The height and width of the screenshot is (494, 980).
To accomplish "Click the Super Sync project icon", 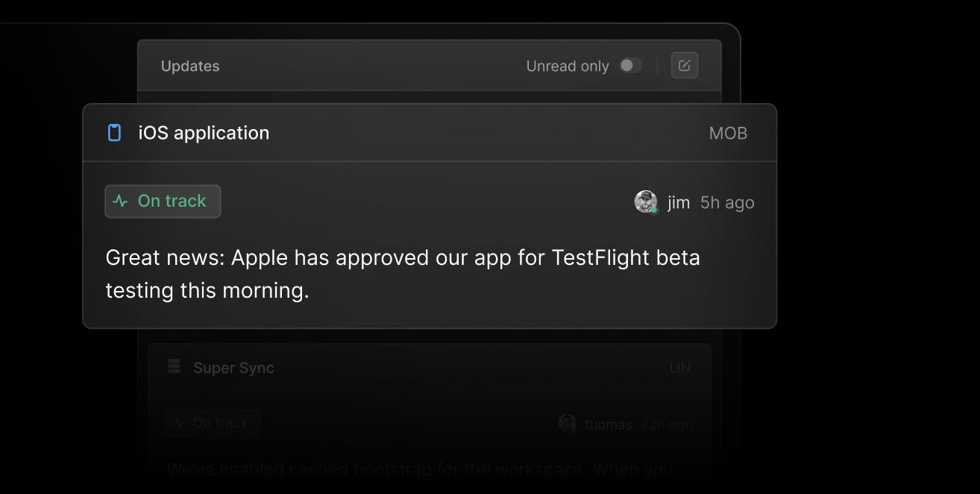I will coord(175,366).
